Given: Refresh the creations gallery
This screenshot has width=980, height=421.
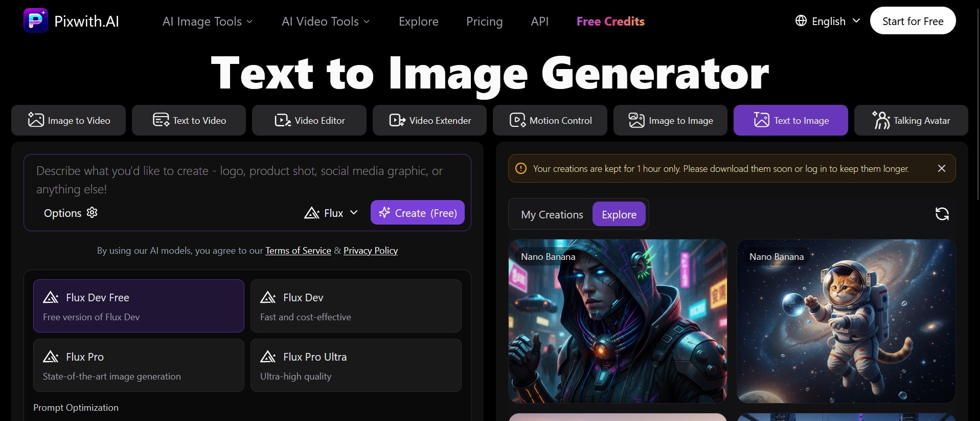Looking at the screenshot, I should [x=942, y=214].
